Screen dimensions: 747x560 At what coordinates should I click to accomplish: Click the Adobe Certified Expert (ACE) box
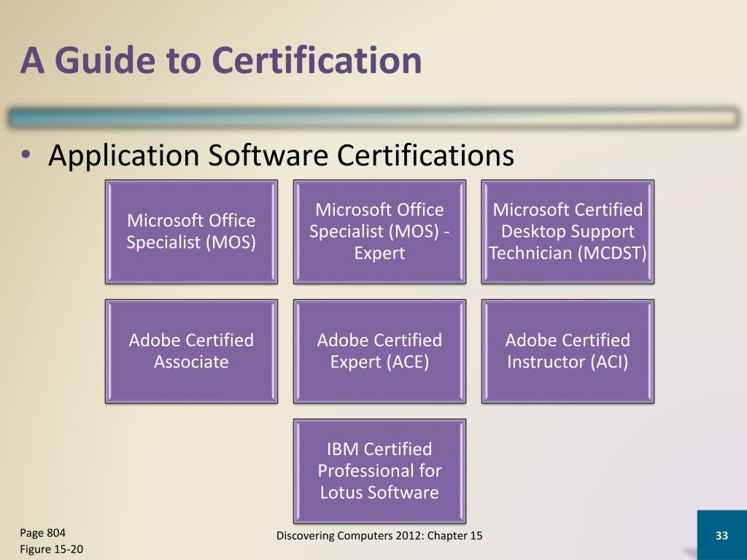379,351
